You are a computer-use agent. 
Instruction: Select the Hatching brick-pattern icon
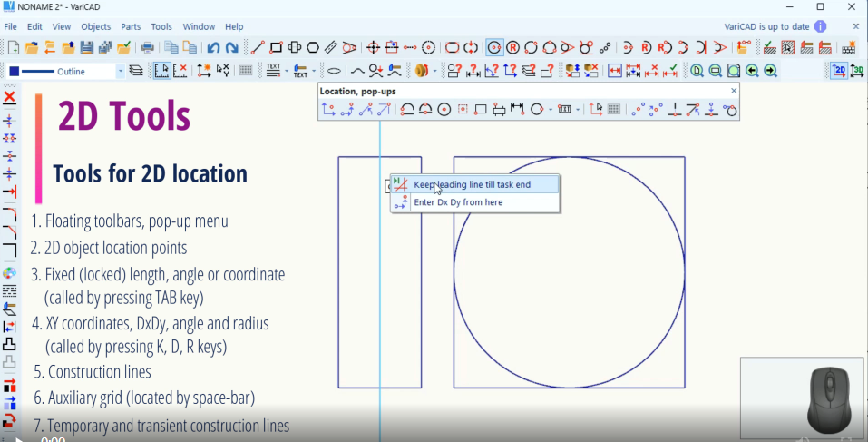[849, 47]
